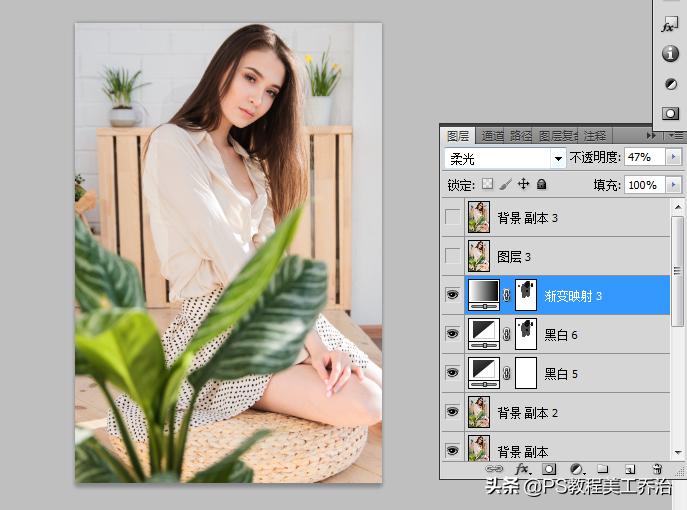Viewport: 687px width, 510px height.
Task: Select the 渐变映射 3 layer name
Action: coord(573,296)
